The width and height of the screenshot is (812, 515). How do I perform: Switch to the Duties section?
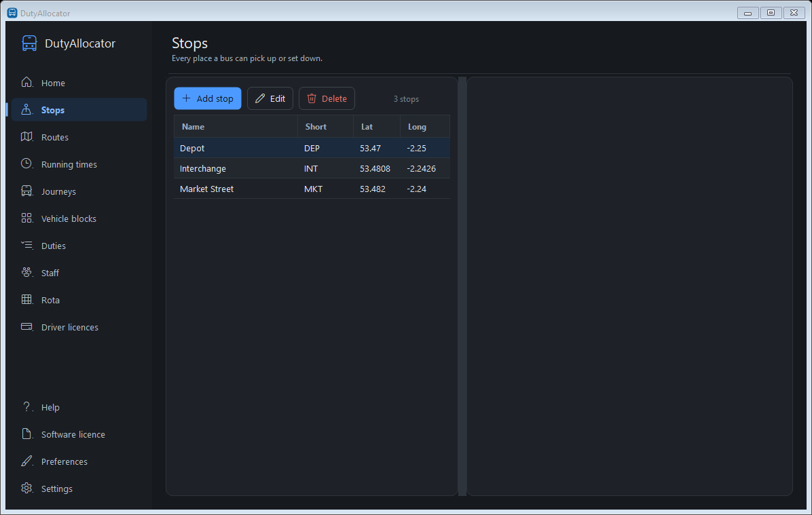pos(79,246)
